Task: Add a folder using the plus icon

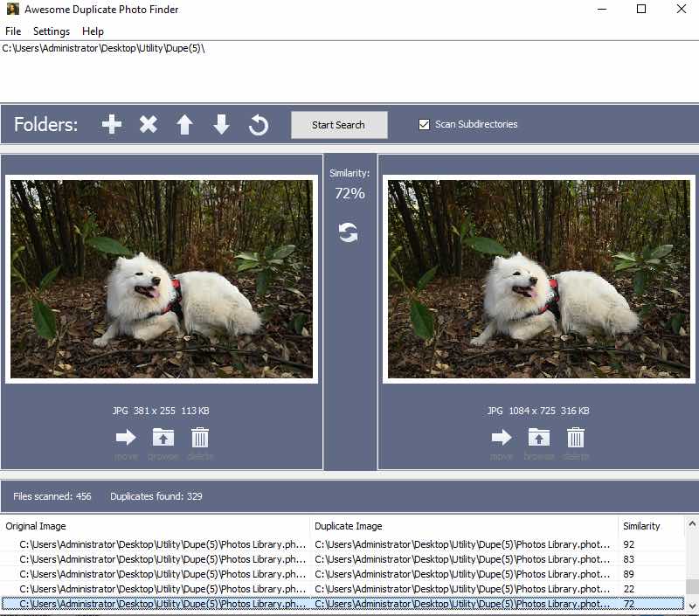Action: click(111, 124)
